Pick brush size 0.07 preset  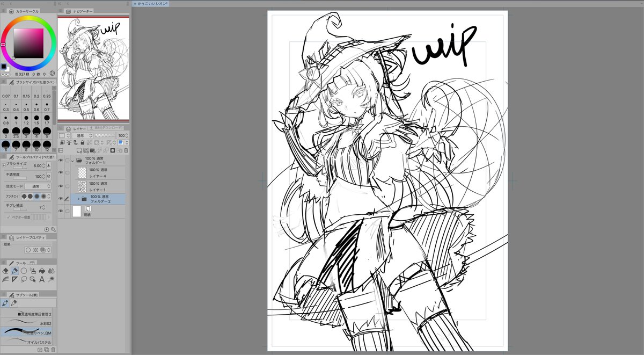pyautogui.click(x=5, y=94)
